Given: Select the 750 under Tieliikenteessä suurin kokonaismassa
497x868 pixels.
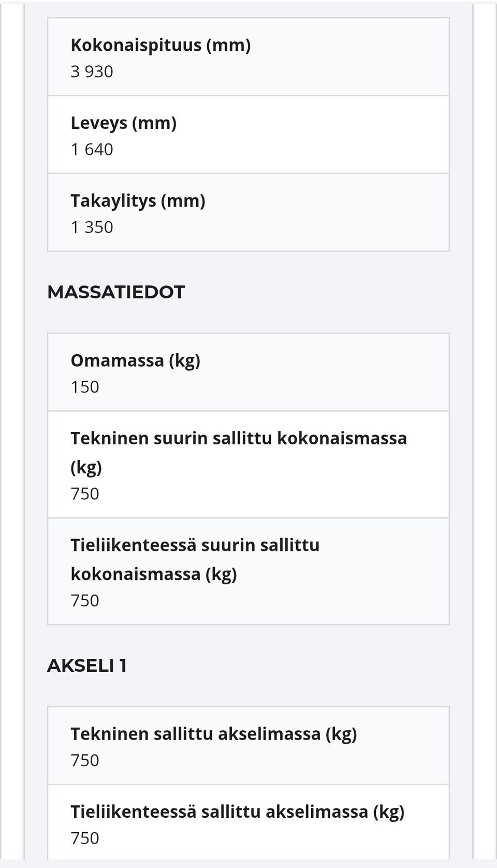Looking at the screenshot, I should pyautogui.click(x=85, y=601).
